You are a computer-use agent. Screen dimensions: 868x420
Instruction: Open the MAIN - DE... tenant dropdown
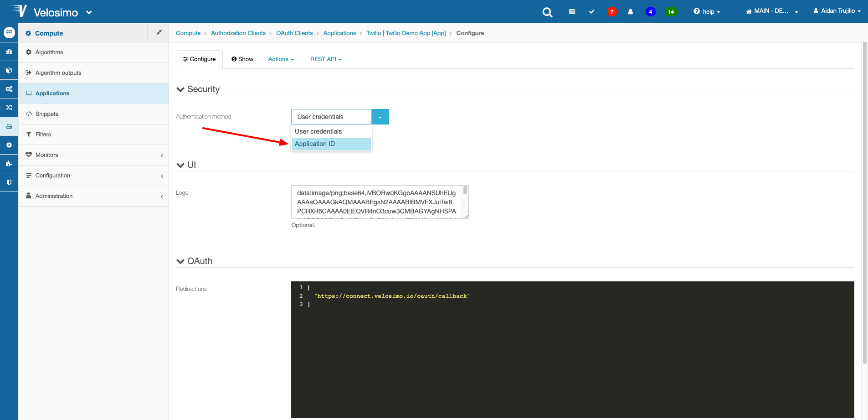click(x=772, y=11)
